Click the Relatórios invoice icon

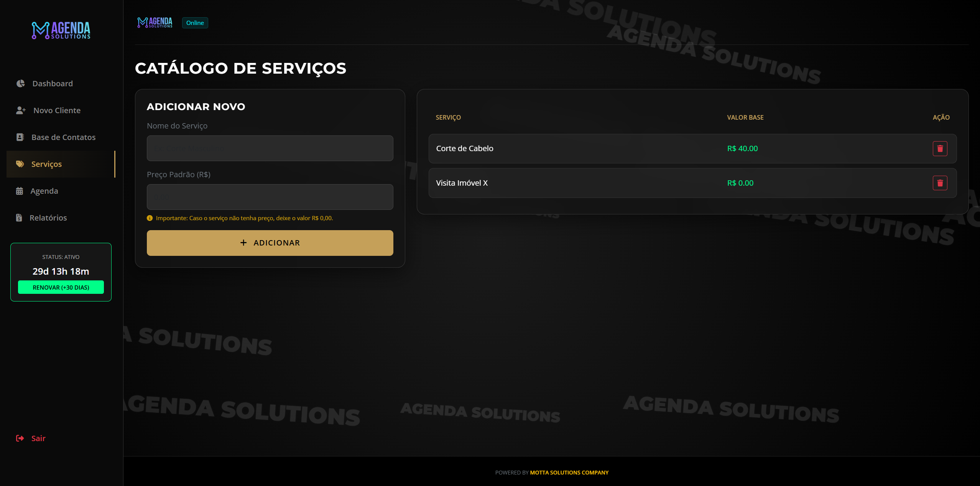pyautogui.click(x=19, y=218)
